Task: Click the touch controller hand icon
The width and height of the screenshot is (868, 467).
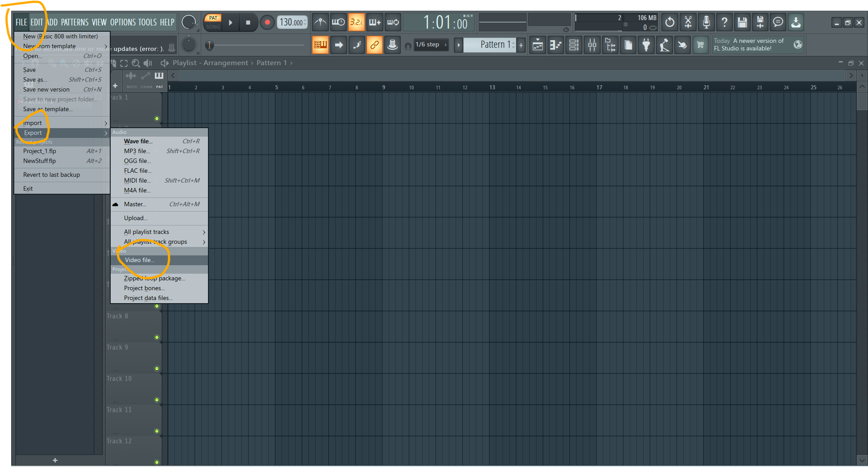Action: 682,45
